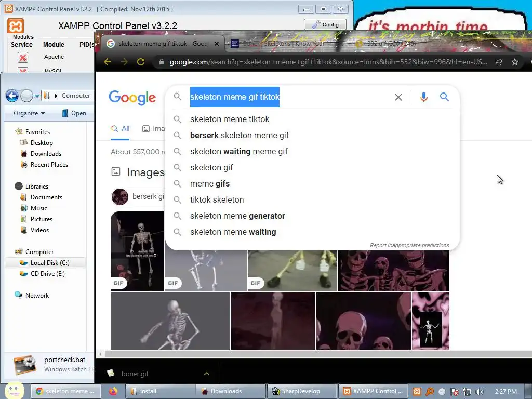Screen dimensions: 532x399
Task: Open the laughing pink skeletons thumbnail
Action: [x=393, y=270]
